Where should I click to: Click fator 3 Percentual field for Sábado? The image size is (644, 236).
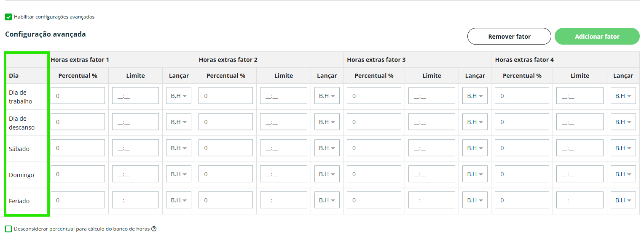pyautogui.click(x=374, y=148)
